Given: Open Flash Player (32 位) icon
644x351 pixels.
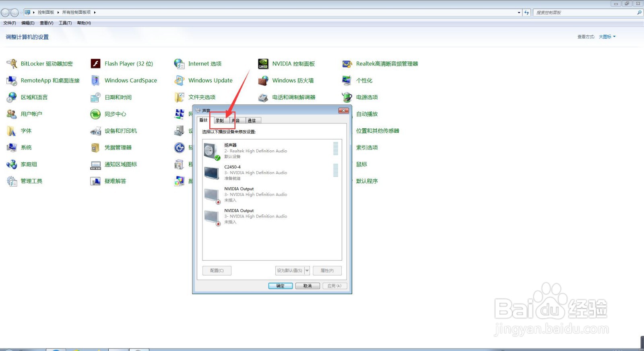Looking at the screenshot, I should (x=95, y=64).
